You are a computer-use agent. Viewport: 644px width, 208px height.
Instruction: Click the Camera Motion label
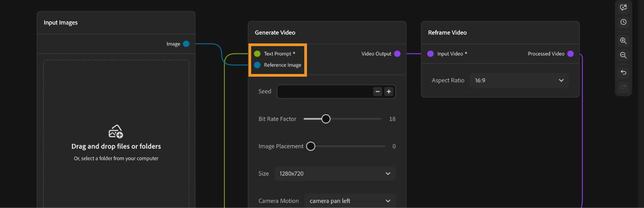279,201
